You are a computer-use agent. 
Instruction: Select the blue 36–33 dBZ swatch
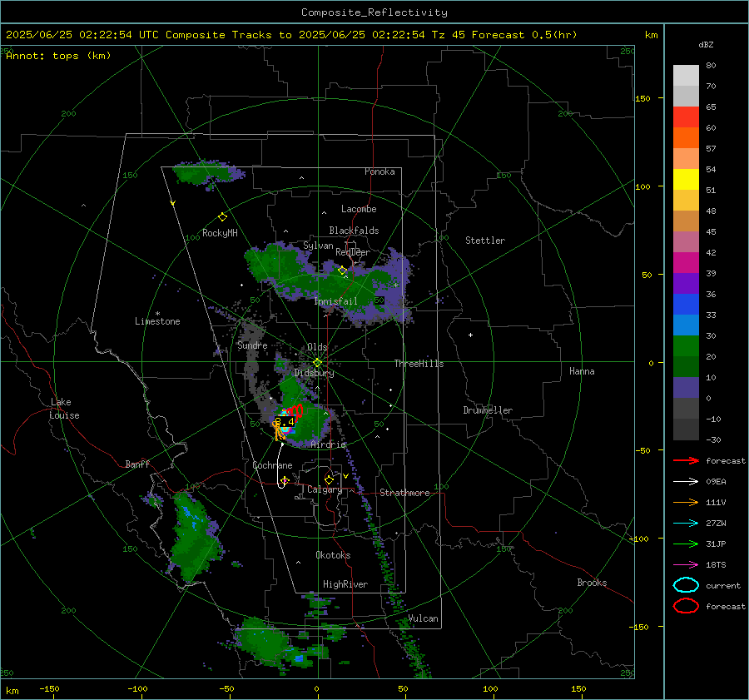point(686,305)
